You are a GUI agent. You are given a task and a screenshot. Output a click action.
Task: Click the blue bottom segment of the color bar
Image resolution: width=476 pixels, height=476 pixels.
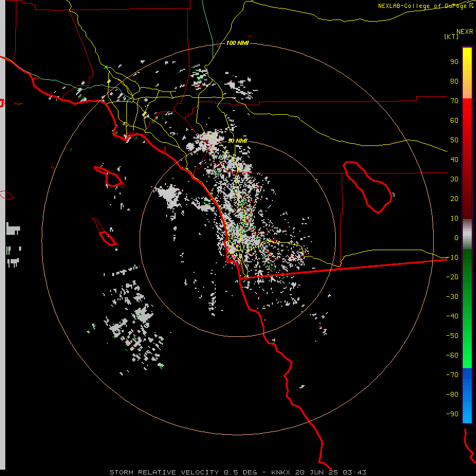tap(467, 396)
